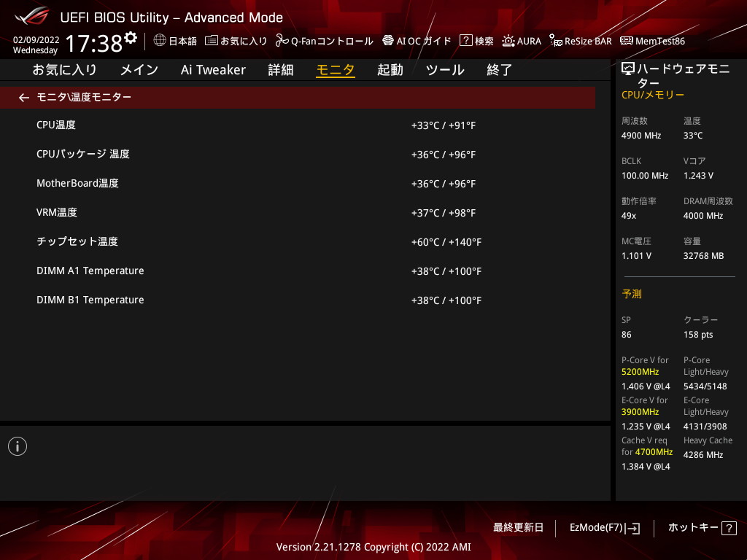Open the 起動 tab
The height and width of the screenshot is (560, 747).
click(x=390, y=70)
